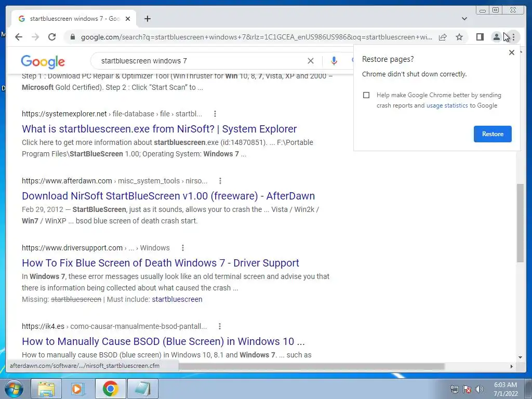Bookmark this tab with the star icon
The image size is (532, 399).
[x=459, y=37]
